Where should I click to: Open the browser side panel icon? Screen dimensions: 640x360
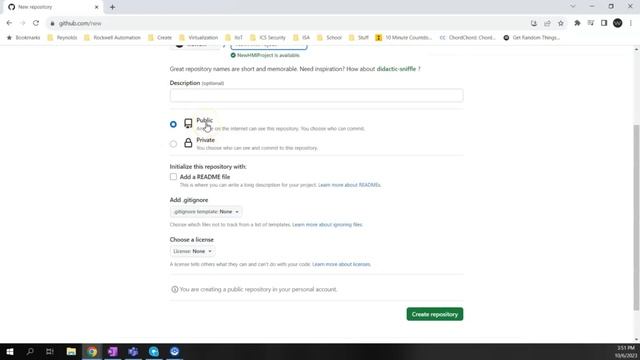[604, 23]
